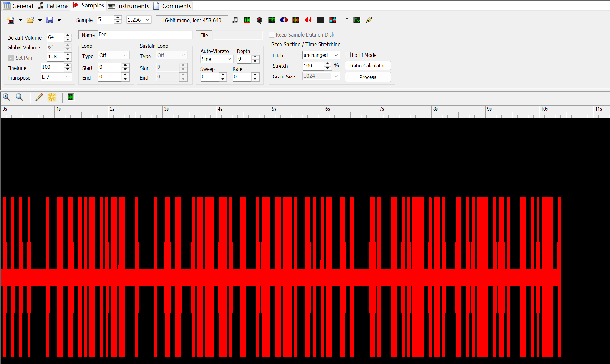The width and height of the screenshot is (610, 364).
Task: Open the Instruments tab
Action: click(129, 6)
